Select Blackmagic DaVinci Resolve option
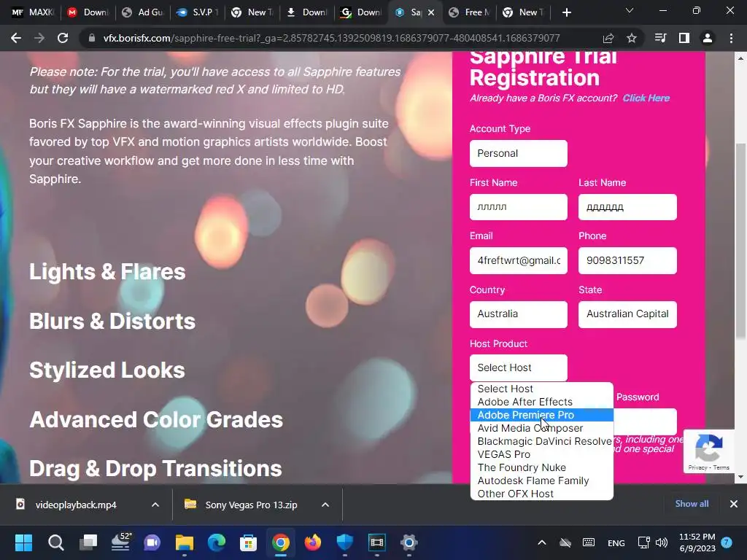This screenshot has height=560, width=747. (x=542, y=441)
